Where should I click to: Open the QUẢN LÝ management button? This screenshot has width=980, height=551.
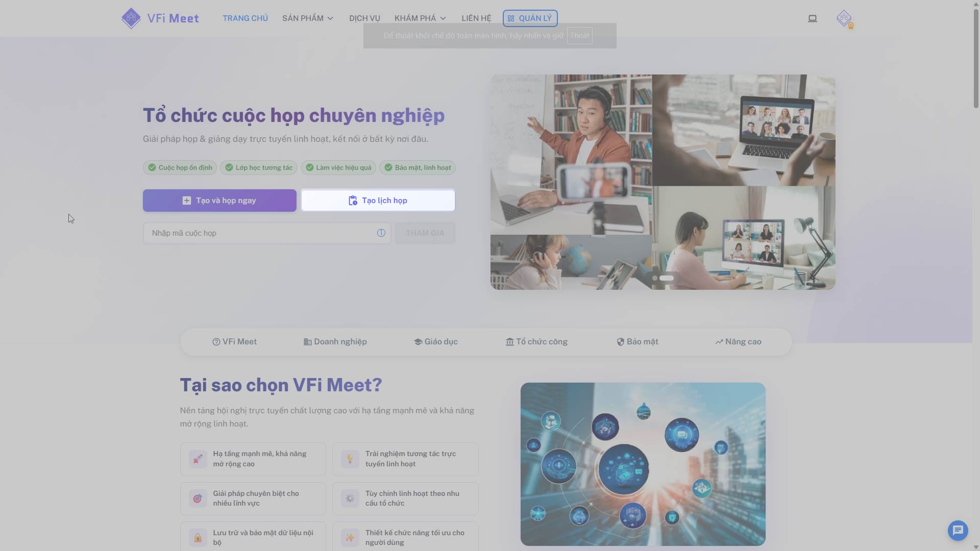530,18
